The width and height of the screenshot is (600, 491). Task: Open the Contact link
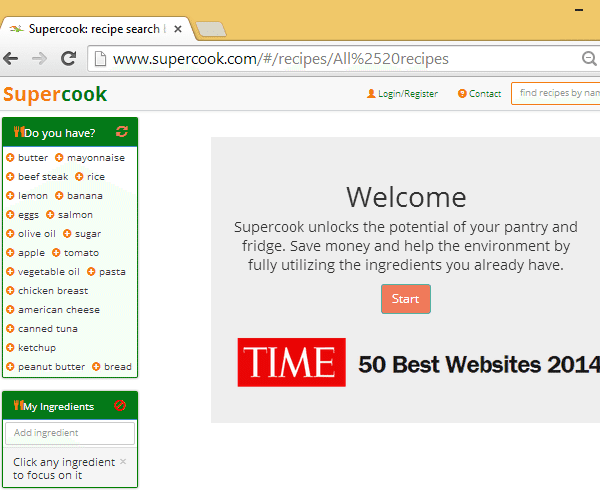tap(479, 94)
